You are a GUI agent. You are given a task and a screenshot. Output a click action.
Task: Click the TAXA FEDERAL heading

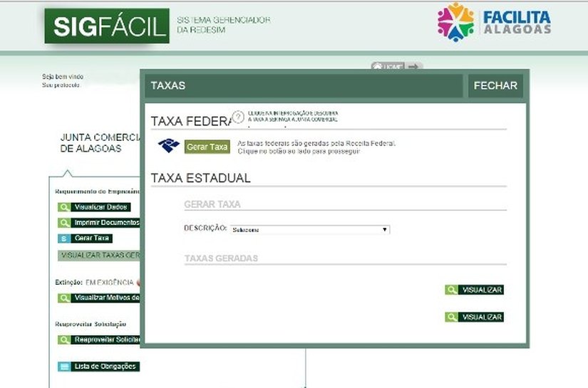[192, 121]
